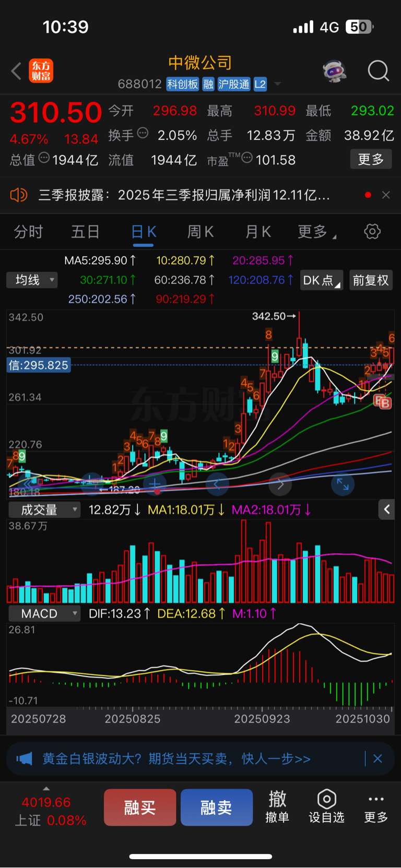This screenshot has width=401, height=868.
Task: Tap the 融卖 margin sell button
Action: (x=216, y=807)
